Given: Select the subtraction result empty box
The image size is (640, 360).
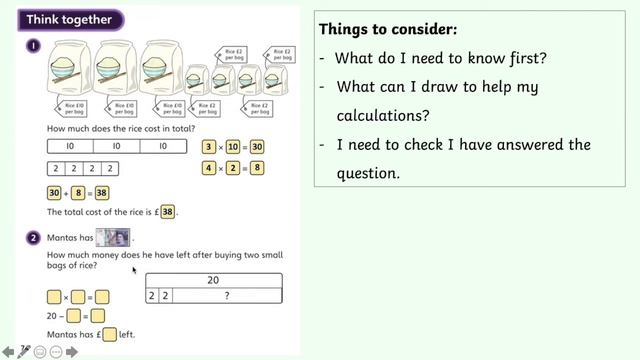Looking at the screenshot, I should pos(98,316).
